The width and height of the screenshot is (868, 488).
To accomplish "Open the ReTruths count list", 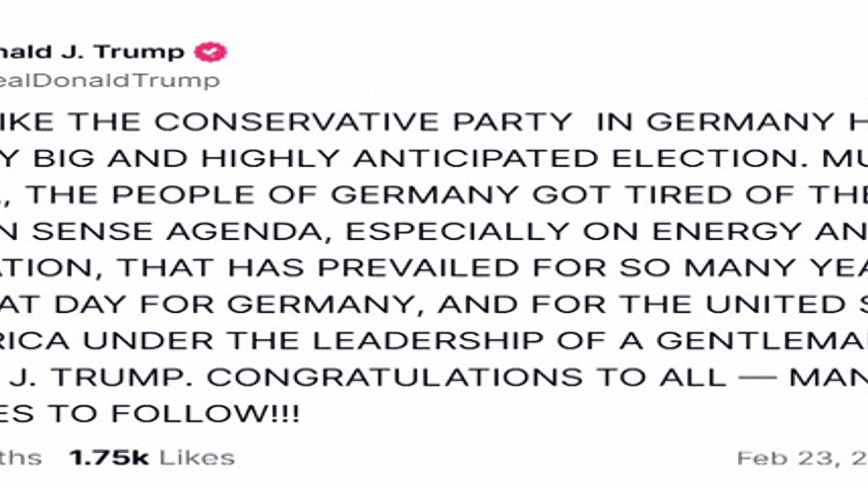I will pos(20,457).
